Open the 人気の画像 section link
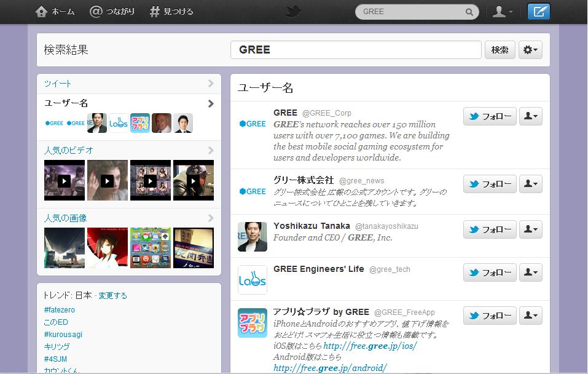This screenshot has width=588, height=374. (65, 218)
